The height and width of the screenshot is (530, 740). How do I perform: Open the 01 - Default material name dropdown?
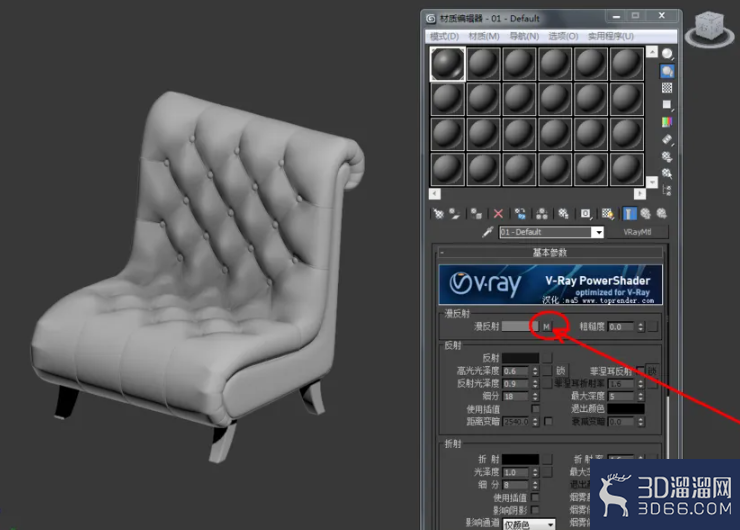(598, 232)
